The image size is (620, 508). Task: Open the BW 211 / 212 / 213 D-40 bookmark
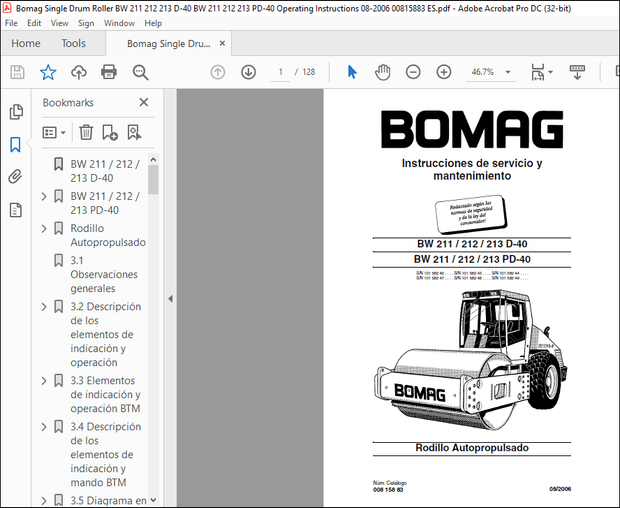tap(105, 171)
